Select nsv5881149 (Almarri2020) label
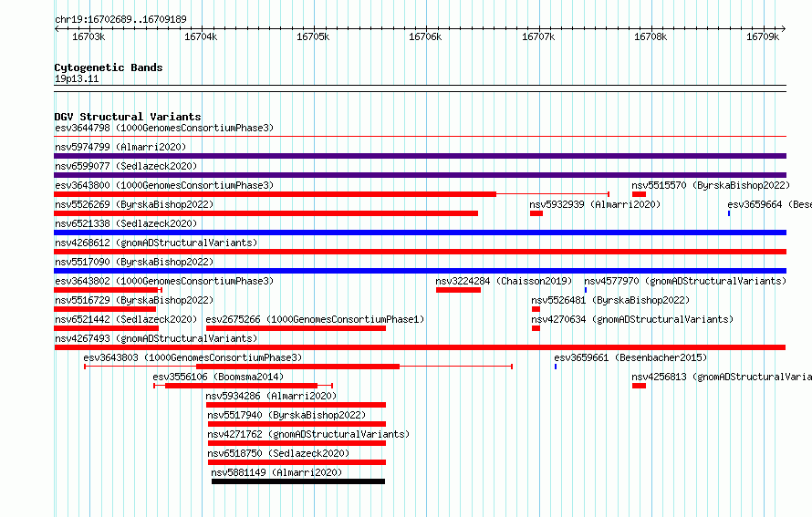This screenshot has width=812, height=517. pos(276,472)
